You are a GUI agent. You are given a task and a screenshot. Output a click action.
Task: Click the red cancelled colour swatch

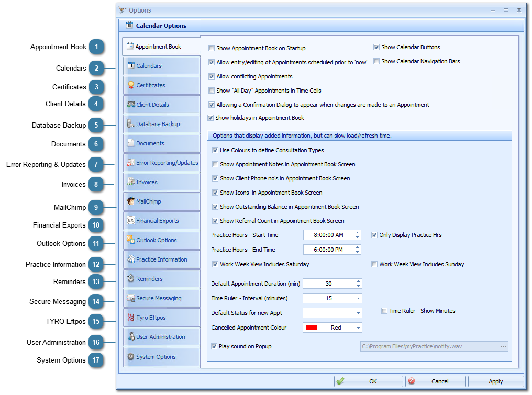[x=311, y=328]
